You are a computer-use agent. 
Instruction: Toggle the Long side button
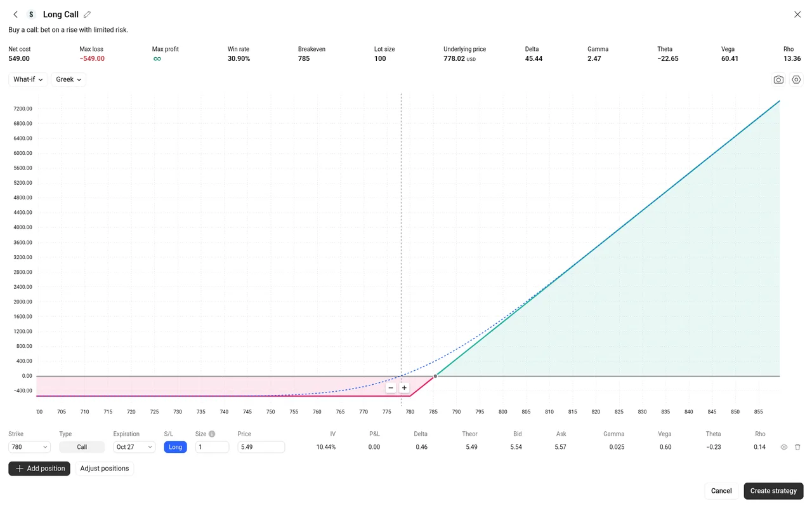click(176, 447)
